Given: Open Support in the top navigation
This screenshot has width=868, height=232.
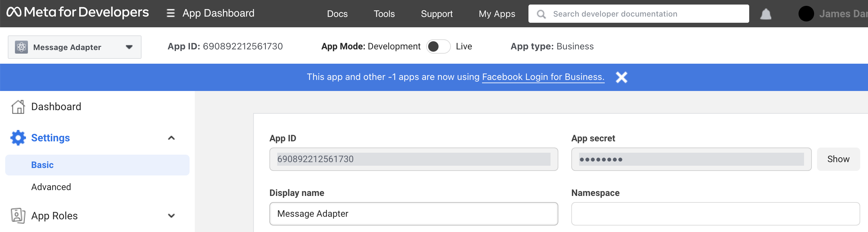Looking at the screenshot, I should click(437, 14).
